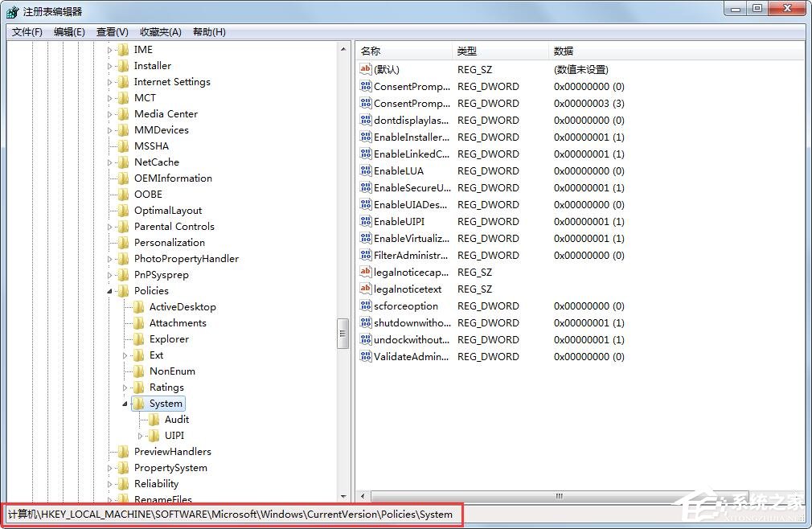Open the 查看(V) menu

click(x=112, y=31)
